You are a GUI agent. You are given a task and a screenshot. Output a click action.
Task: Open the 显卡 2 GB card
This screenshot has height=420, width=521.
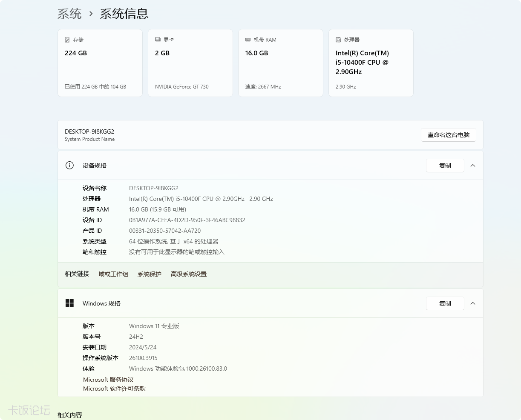[190, 63]
